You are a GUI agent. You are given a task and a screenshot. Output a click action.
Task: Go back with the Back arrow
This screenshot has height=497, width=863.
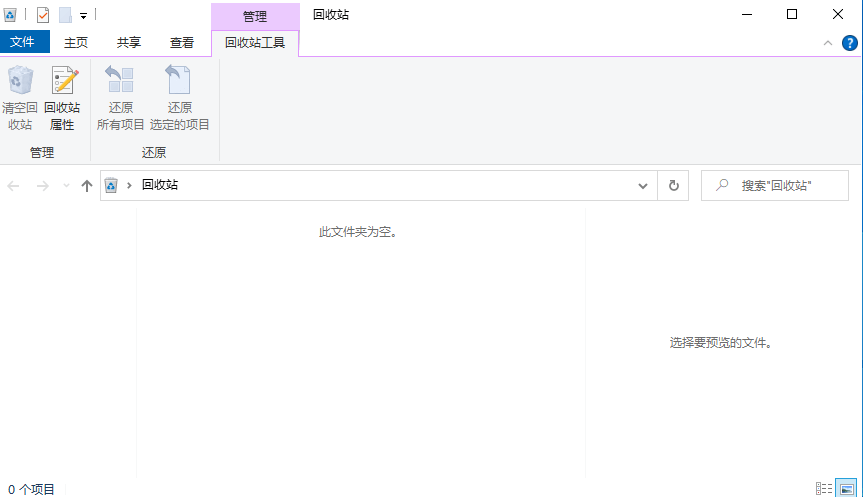point(14,186)
